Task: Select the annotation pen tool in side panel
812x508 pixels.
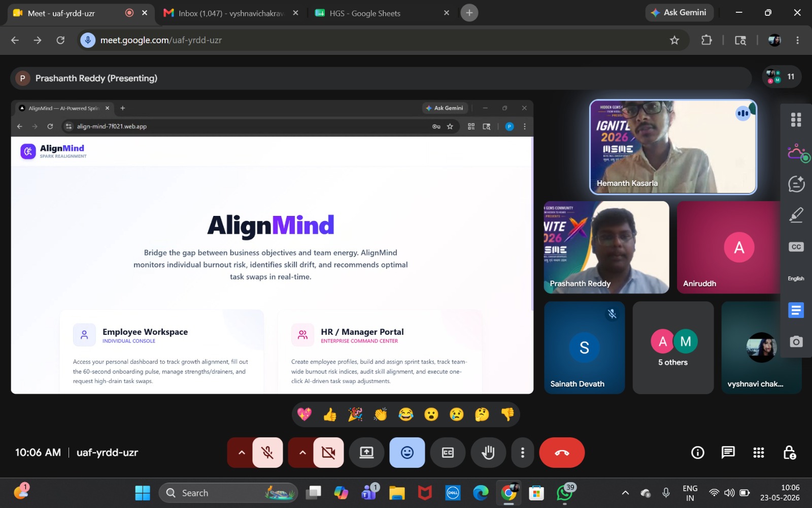Action: (x=796, y=215)
